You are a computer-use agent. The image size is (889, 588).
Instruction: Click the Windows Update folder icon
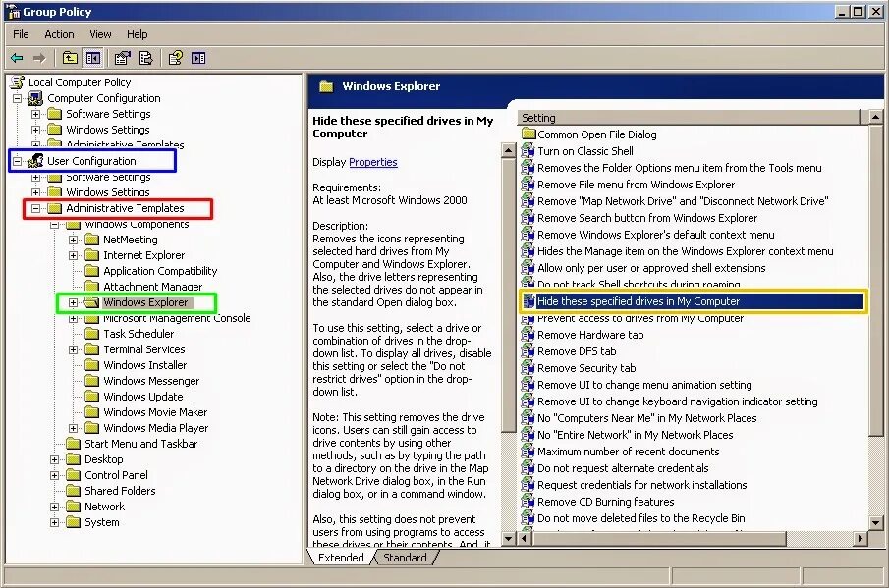(92, 397)
